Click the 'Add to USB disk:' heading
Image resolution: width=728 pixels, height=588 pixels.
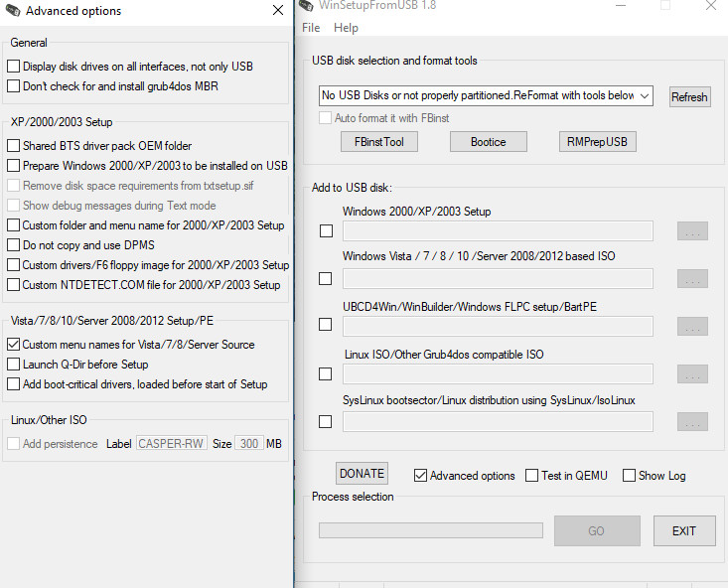[352, 188]
